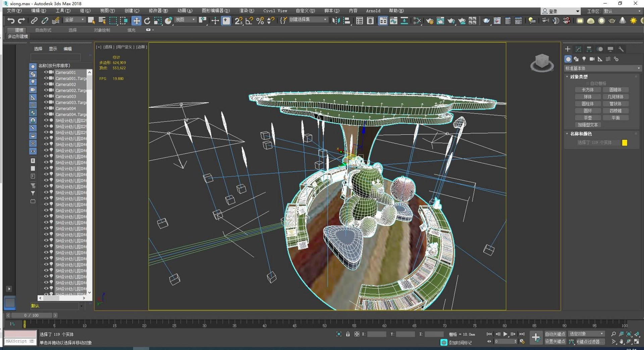This screenshot has width=644, height=350.
Task: Click the 茶壶 primitive button
Action: click(588, 118)
